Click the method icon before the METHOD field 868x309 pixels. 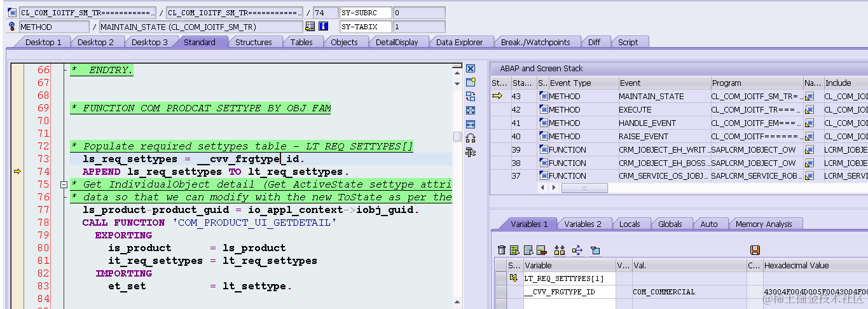point(12,27)
